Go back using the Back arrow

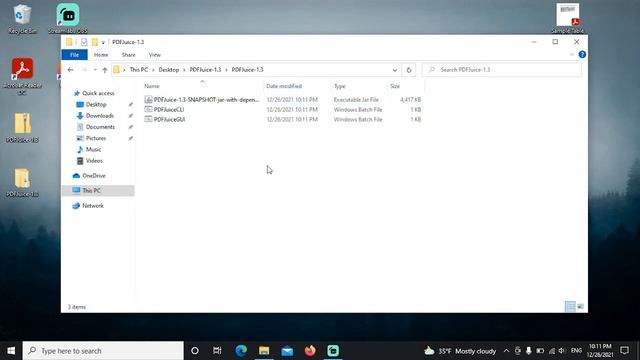[70, 70]
